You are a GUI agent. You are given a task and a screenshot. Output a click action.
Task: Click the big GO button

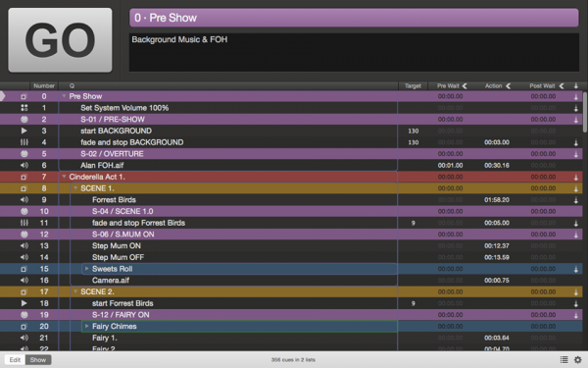coord(60,40)
